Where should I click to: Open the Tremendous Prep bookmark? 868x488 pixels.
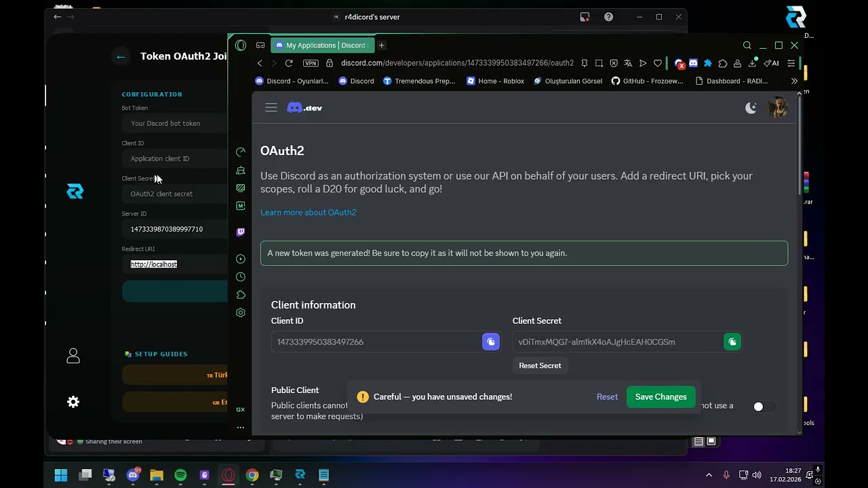tap(419, 81)
